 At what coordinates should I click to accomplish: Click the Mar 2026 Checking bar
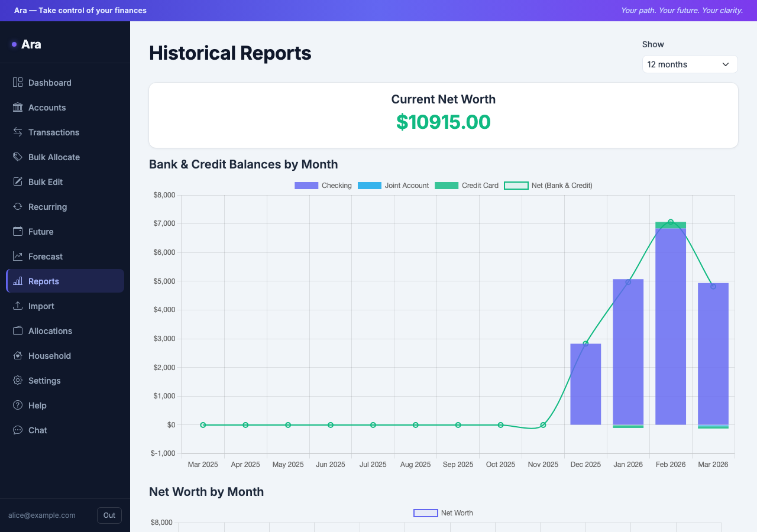713,353
